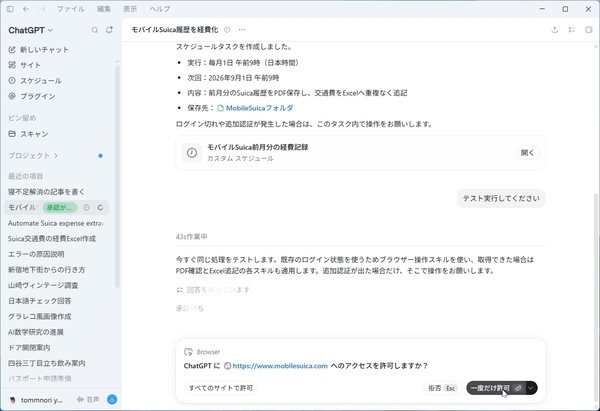Open chat Automate Suica expense extrac
Screen dimensions: 600x411
click(x=56, y=223)
